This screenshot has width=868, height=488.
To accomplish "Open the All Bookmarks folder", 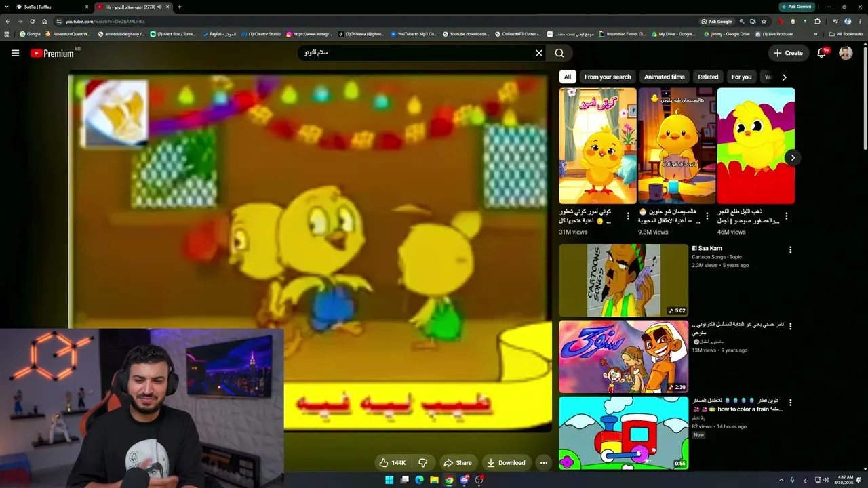I will [x=846, y=34].
